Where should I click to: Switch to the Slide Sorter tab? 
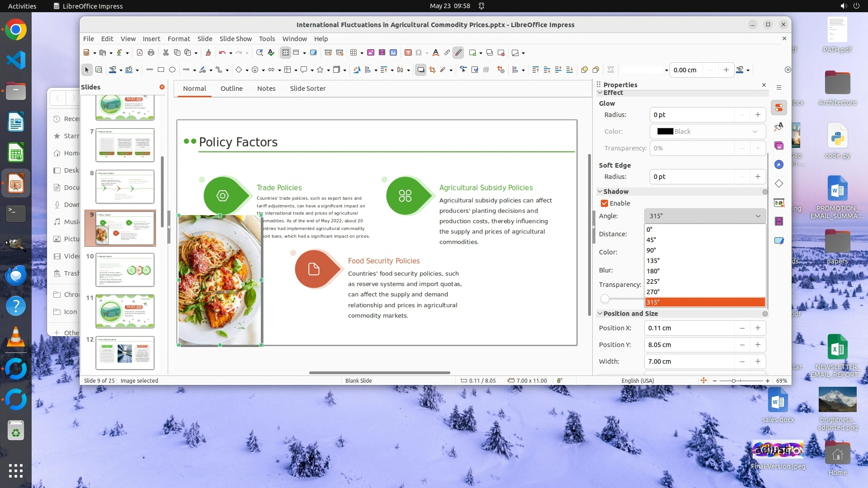tap(307, 89)
